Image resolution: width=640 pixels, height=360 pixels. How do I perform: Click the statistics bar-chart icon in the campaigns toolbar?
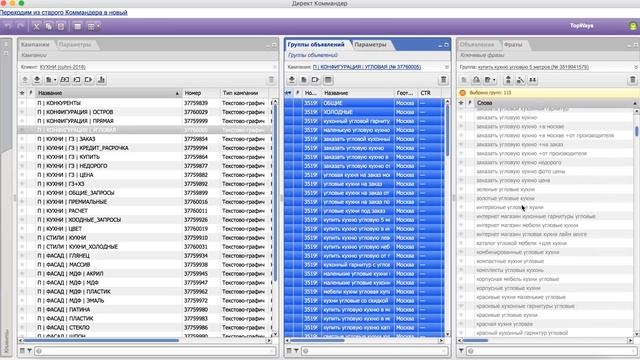101,80
